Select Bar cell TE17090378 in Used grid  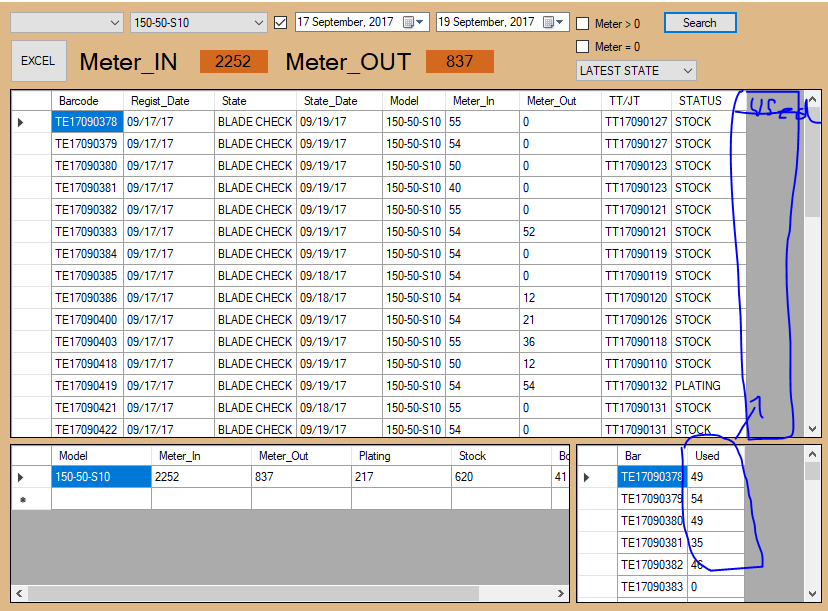pyautogui.click(x=652, y=477)
